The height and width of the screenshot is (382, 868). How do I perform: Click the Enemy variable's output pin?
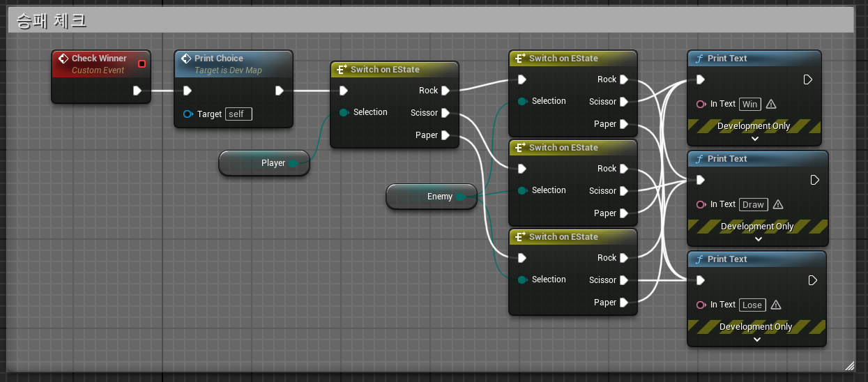pyautogui.click(x=461, y=197)
